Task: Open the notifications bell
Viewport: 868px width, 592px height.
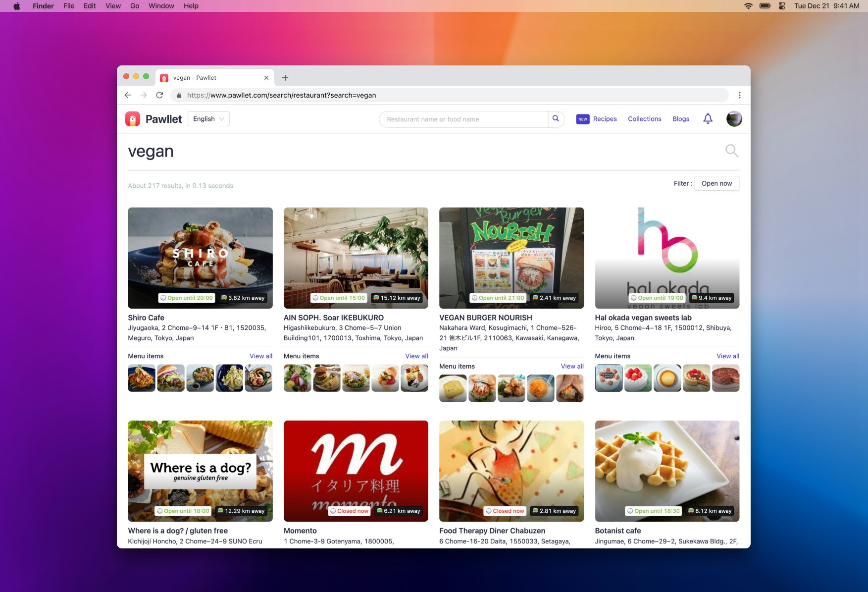Action: pos(708,119)
